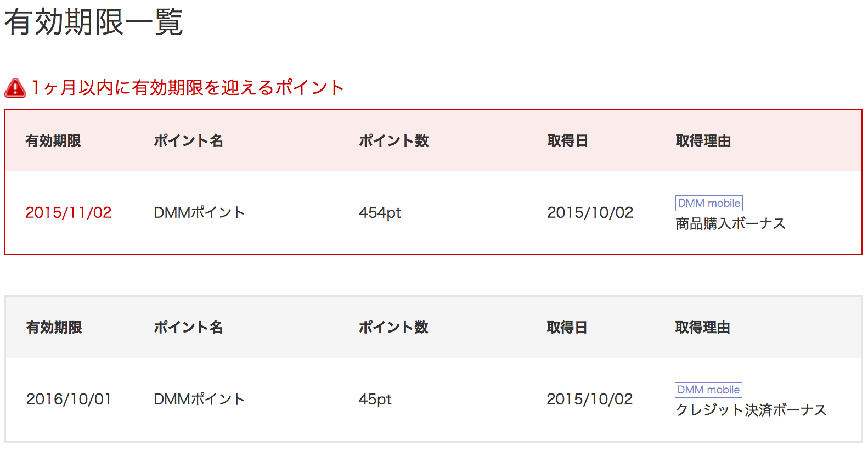This screenshot has height=450, width=868.
Task: Click 2015/10/02 acquisition date in 45pt row
Action: tap(589, 400)
